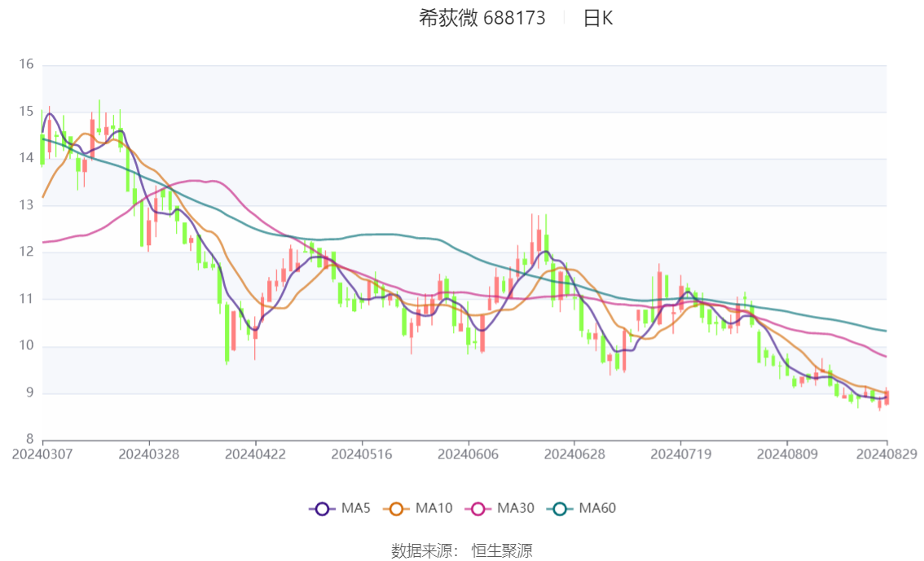924x561 pixels.
Task: Click the data source text 恒生聚源
Action: 502,551
